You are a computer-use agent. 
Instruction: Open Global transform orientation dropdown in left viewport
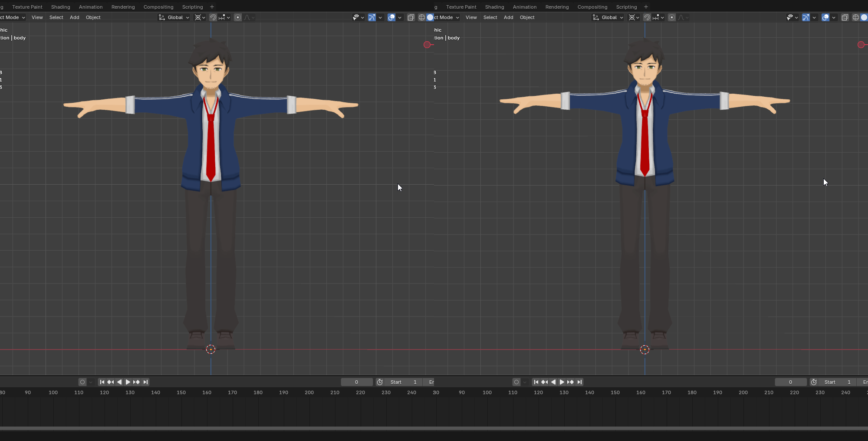(x=174, y=17)
